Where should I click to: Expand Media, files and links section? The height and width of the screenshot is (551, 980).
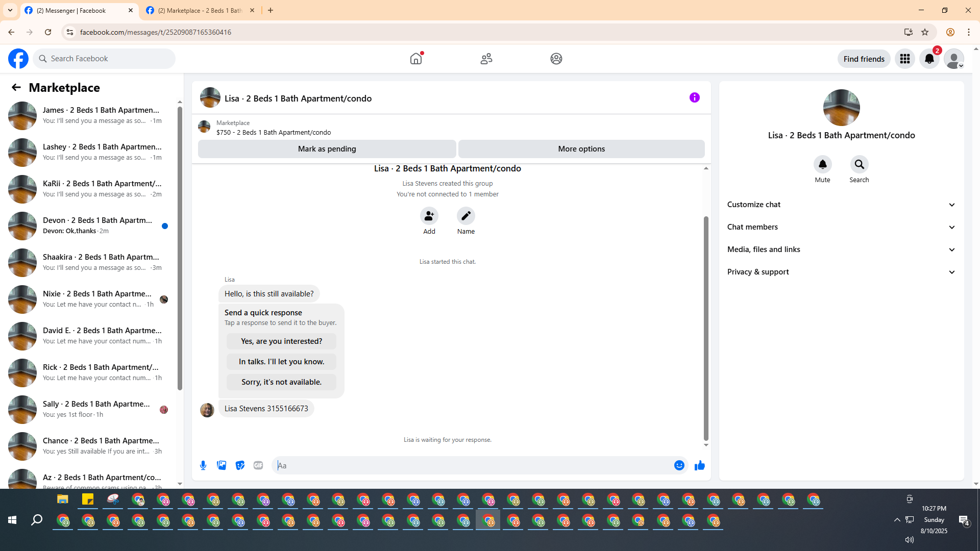coord(841,249)
